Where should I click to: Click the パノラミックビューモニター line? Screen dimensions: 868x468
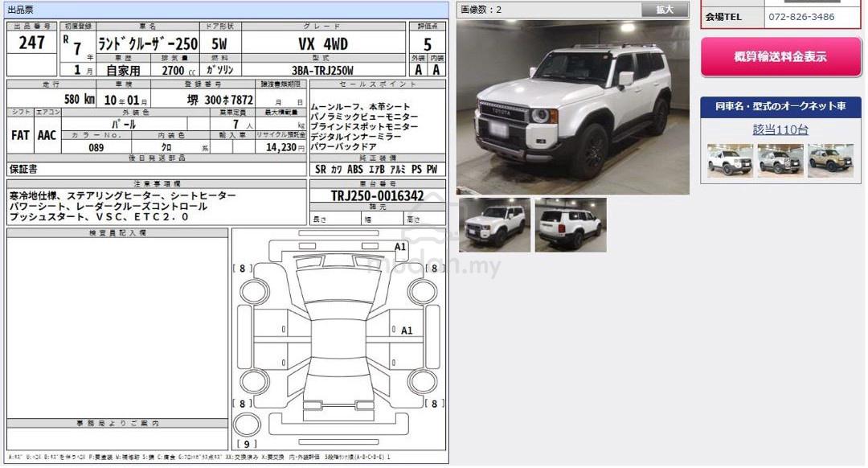click(x=364, y=117)
